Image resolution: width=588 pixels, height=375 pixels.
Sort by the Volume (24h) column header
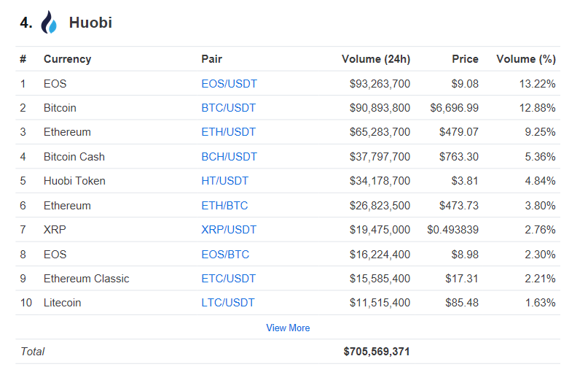coord(375,59)
